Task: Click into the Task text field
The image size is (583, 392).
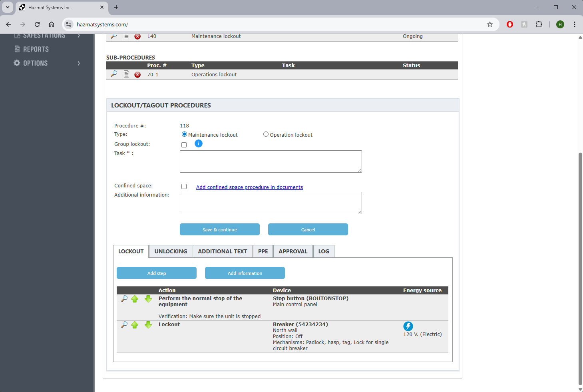Action: (x=271, y=161)
